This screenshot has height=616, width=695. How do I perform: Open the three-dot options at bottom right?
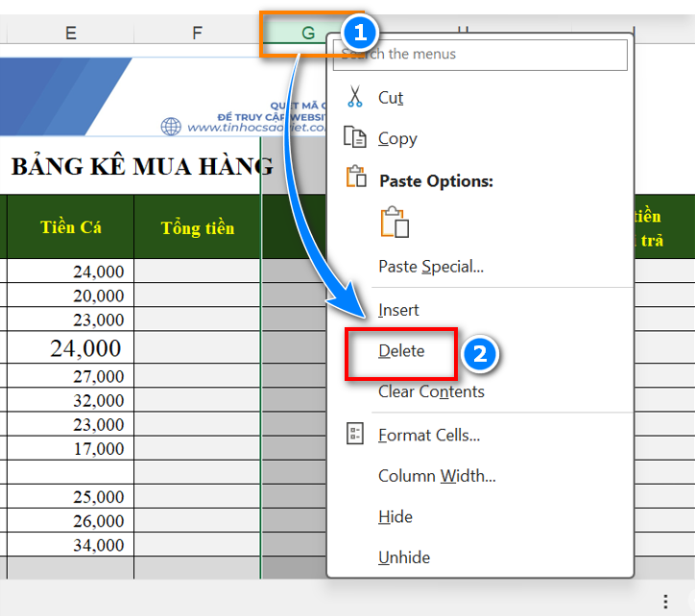(x=665, y=602)
